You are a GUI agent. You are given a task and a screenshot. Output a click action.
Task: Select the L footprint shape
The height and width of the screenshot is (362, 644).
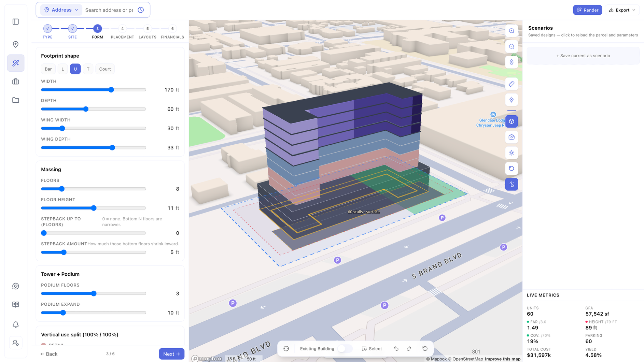pos(62,69)
